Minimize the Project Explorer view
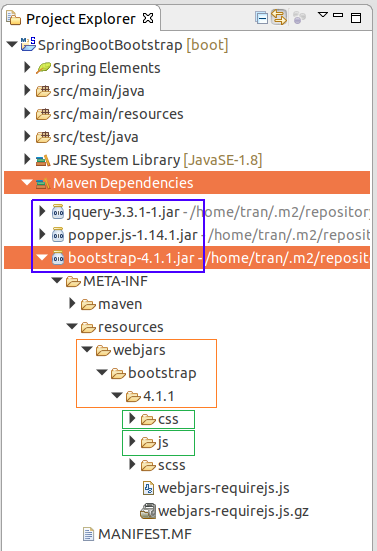 point(338,15)
